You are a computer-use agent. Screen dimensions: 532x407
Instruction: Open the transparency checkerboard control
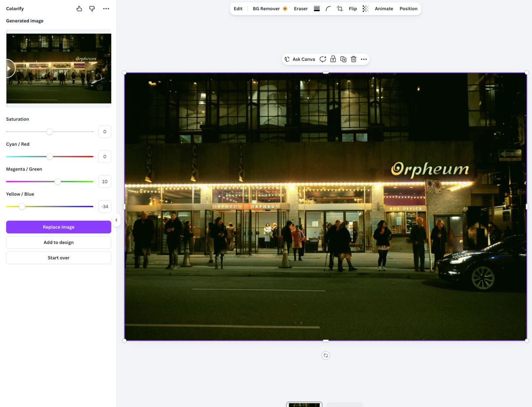[x=366, y=9]
